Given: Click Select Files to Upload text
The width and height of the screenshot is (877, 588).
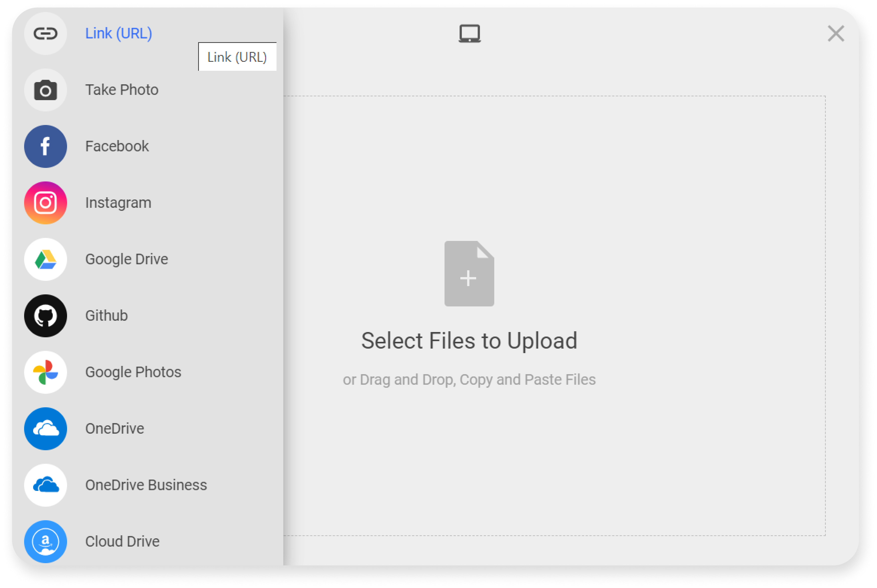Looking at the screenshot, I should (x=468, y=341).
